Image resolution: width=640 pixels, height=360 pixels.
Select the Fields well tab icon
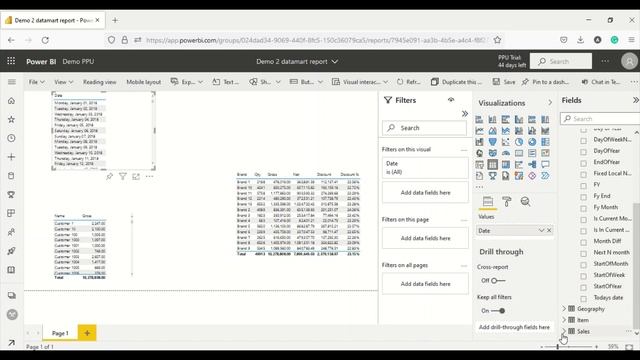488,202
